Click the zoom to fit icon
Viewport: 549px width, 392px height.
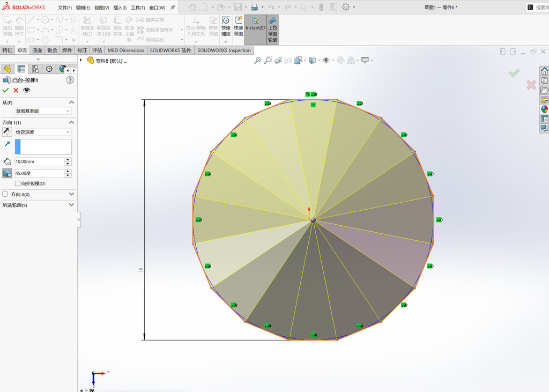click(257, 60)
